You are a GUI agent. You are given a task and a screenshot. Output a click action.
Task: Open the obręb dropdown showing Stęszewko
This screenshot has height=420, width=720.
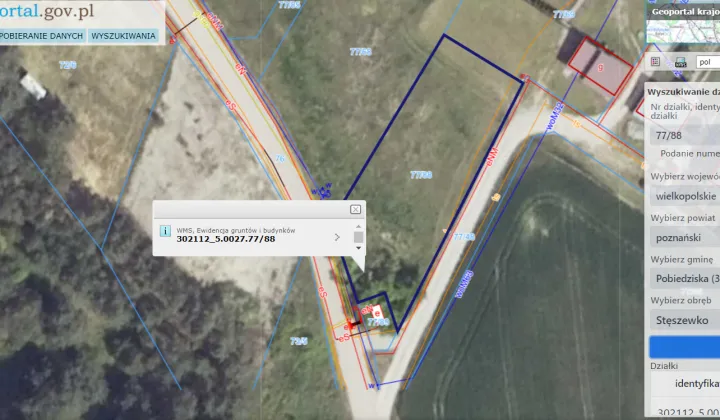(685, 320)
